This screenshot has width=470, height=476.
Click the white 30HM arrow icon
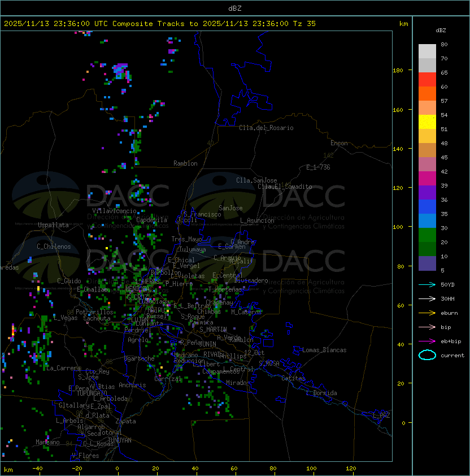427,298
